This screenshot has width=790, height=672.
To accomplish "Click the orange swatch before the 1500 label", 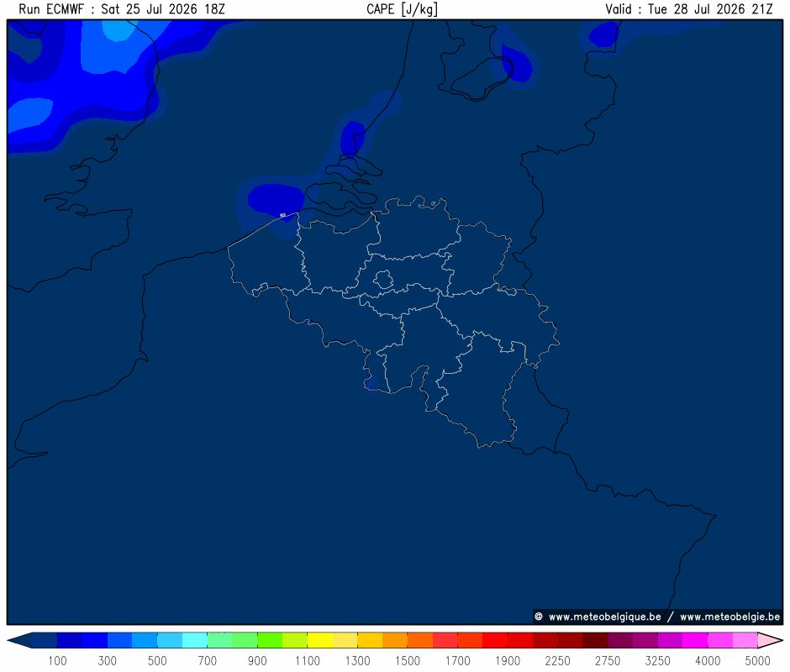I will (x=394, y=640).
